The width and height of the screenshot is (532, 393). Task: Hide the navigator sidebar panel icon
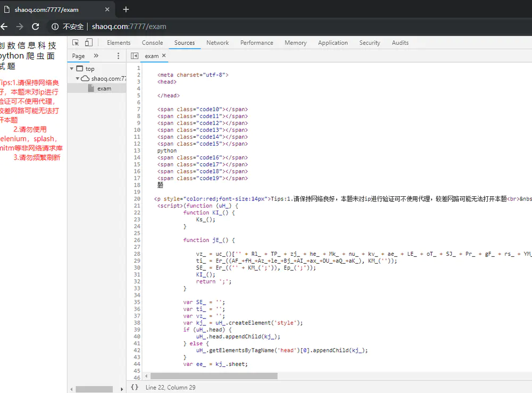tap(135, 56)
